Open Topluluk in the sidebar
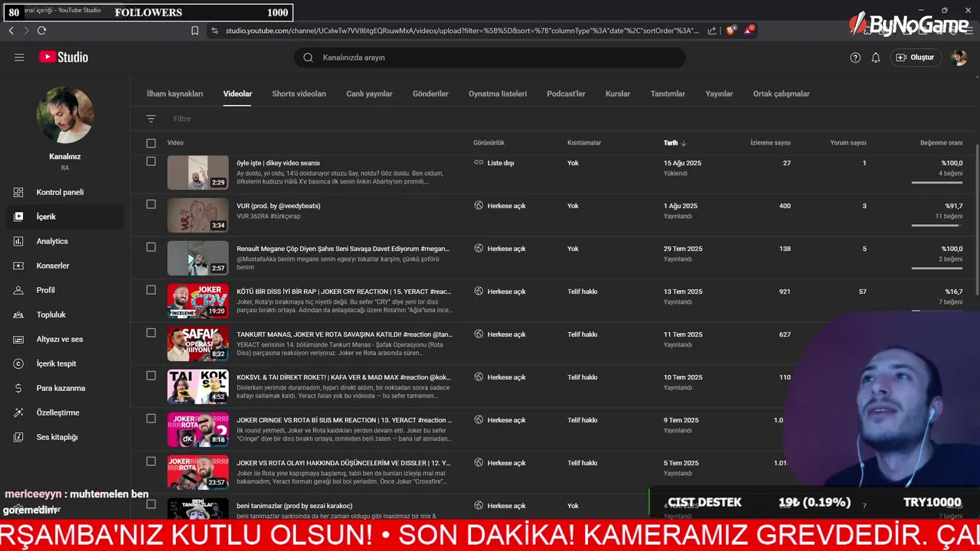The width and height of the screenshot is (980, 551). (65, 315)
